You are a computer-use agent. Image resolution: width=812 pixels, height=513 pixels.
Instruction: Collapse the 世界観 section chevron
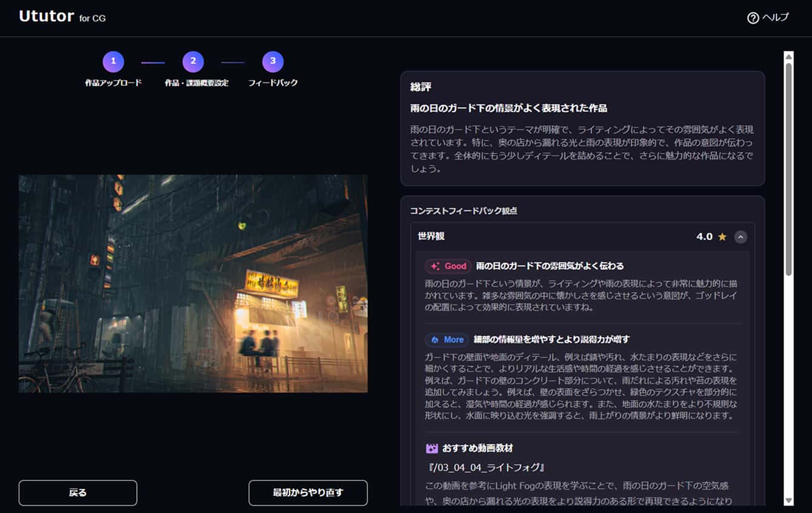click(740, 237)
